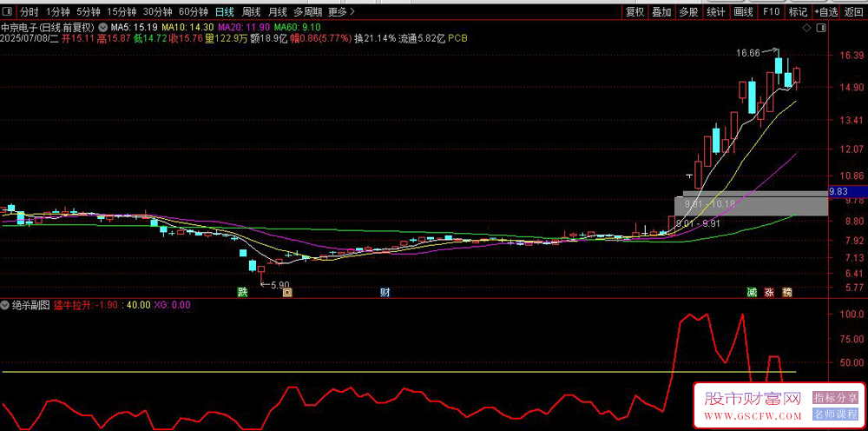Screen dimensions: 868x431
Task: Click the 换21.14% turnover readout
Action: (x=375, y=38)
